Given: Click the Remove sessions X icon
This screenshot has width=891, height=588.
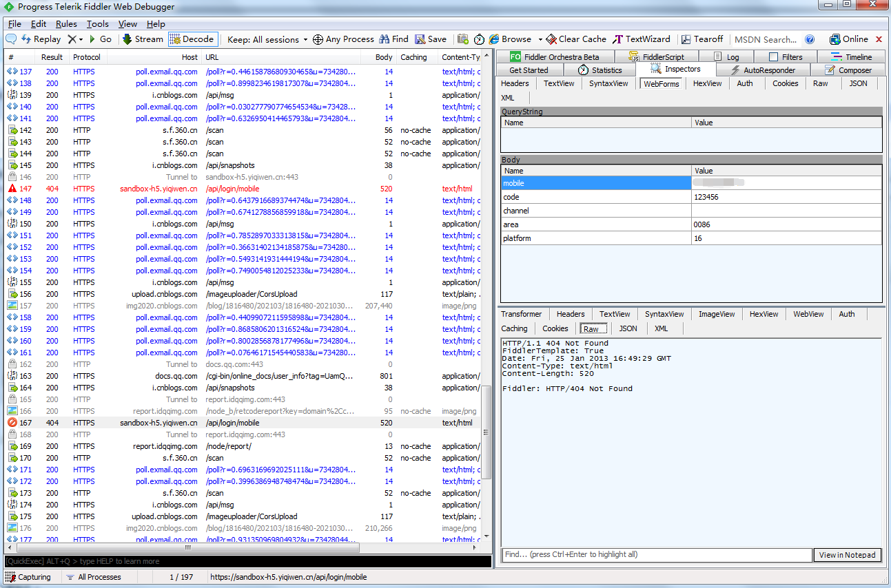Looking at the screenshot, I should pos(72,39).
